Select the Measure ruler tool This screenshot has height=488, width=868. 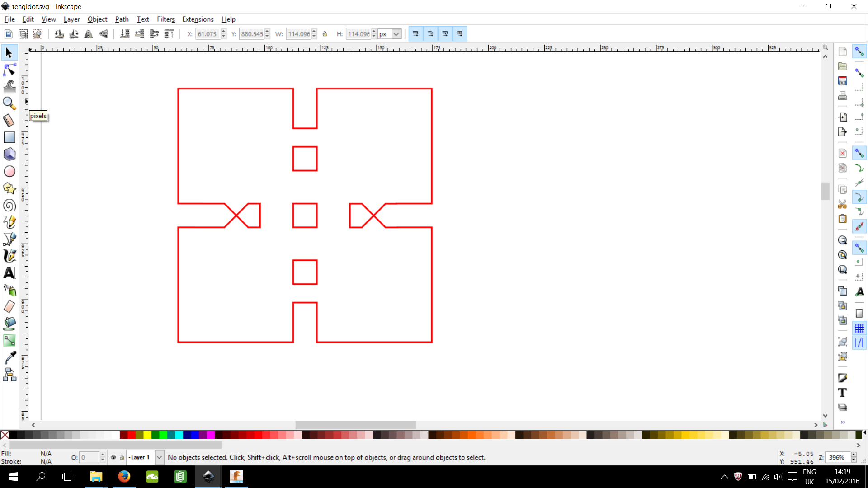pyautogui.click(x=9, y=120)
